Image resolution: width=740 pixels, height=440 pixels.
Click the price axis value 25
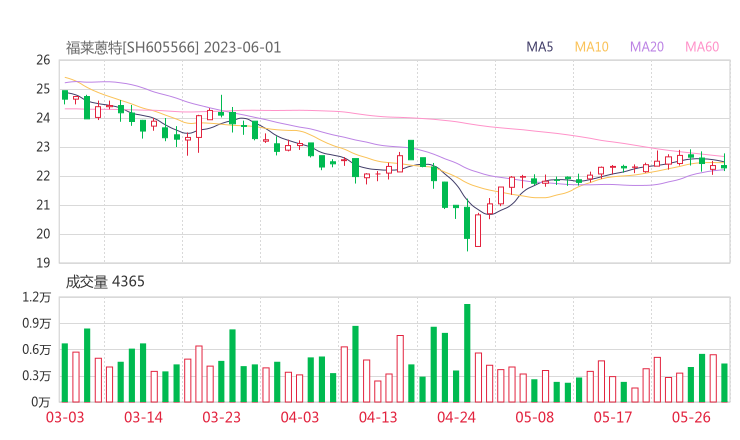click(x=43, y=89)
